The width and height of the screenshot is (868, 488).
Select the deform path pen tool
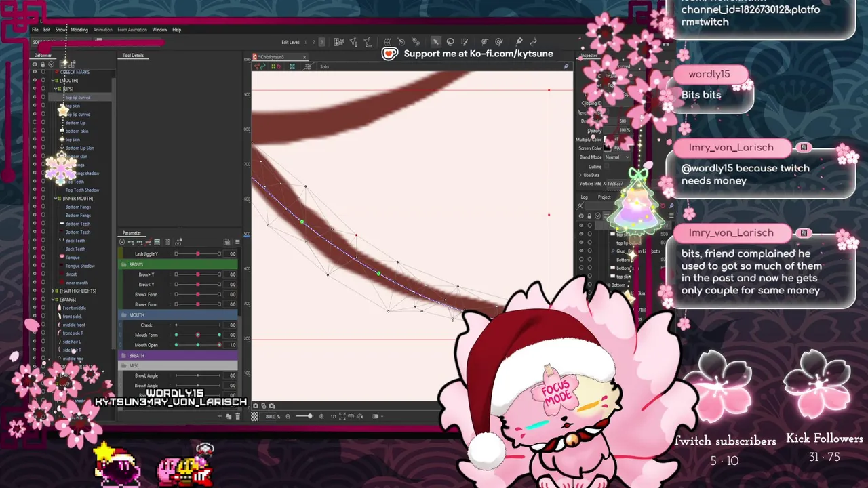519,42
